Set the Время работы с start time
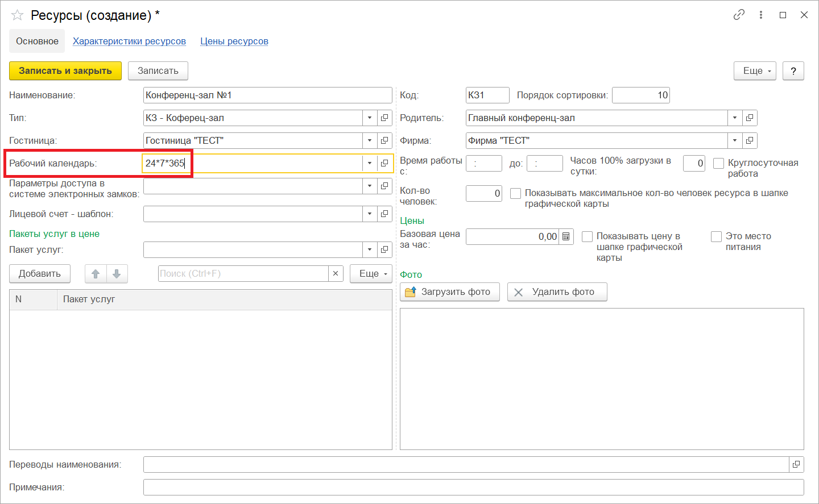The image size is (819, 504). [484, 163]
